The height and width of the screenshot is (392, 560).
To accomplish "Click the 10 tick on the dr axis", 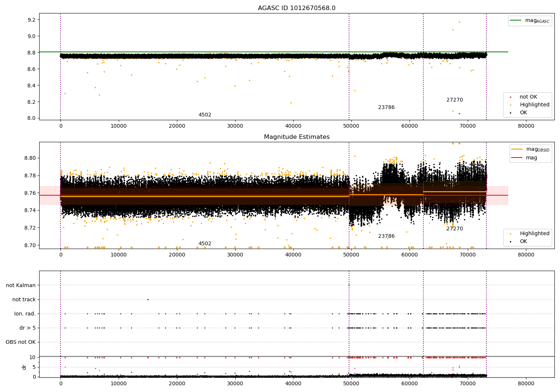I will [x=32, y=357].
